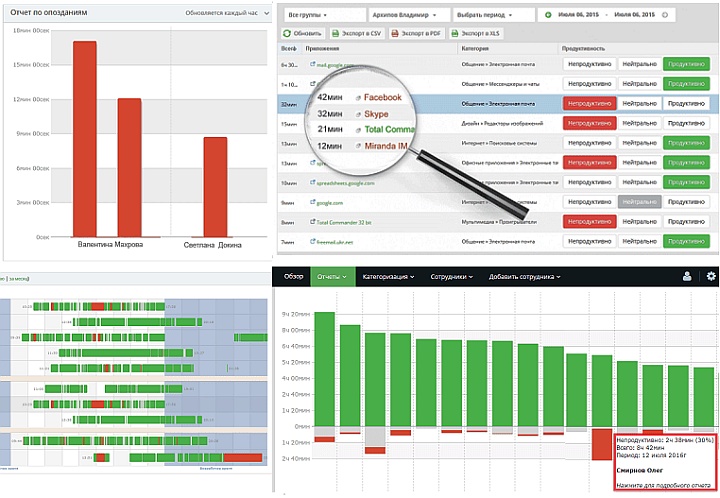Set the highlighted 32мин row to Продуктивно

[x=686, y=104]
